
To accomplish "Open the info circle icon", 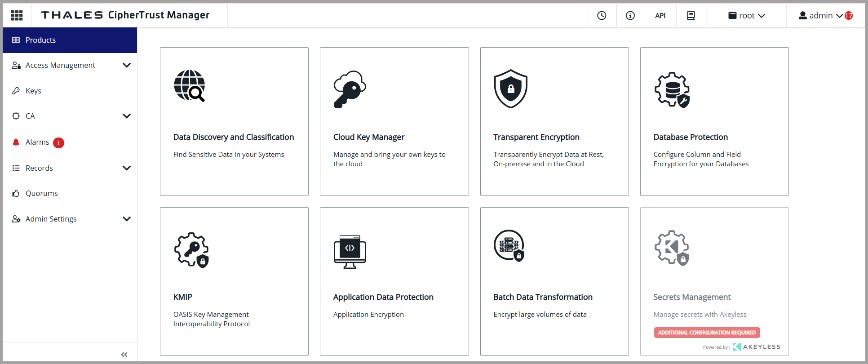I will pos(630,15).
